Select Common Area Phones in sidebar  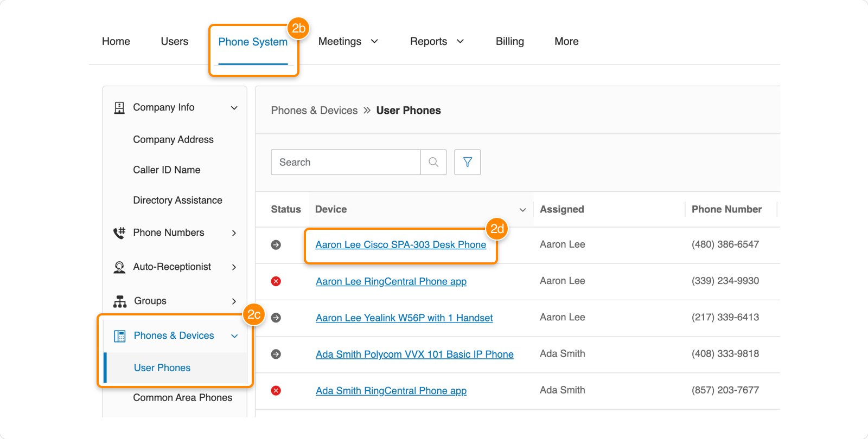(x=182, y=398)
